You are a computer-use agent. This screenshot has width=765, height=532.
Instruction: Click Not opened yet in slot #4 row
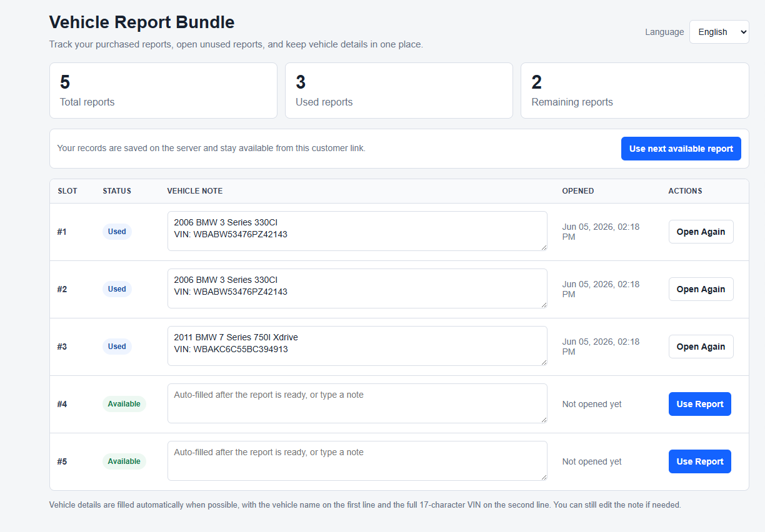pyautogui.click(x=592, y=404)
